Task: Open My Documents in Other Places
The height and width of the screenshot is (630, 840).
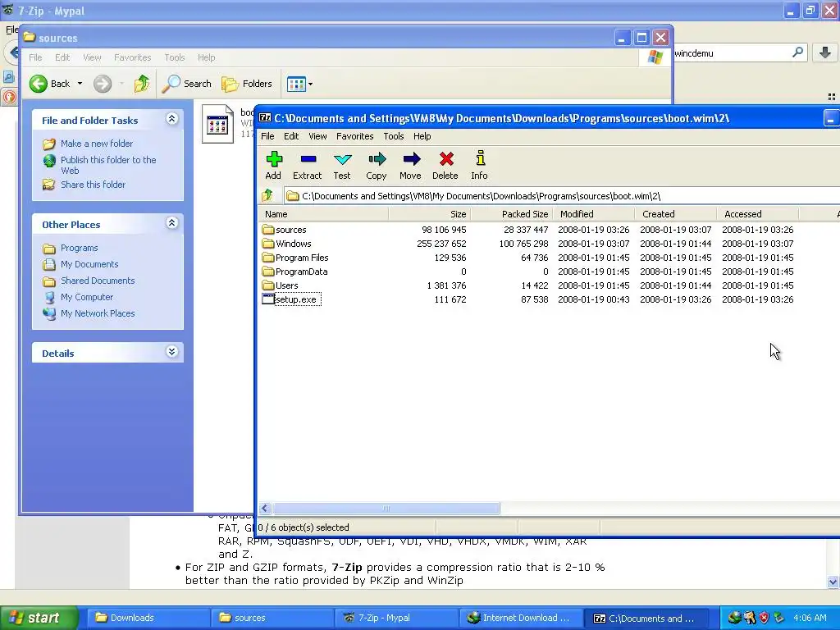Action: (x=89, y=264)
